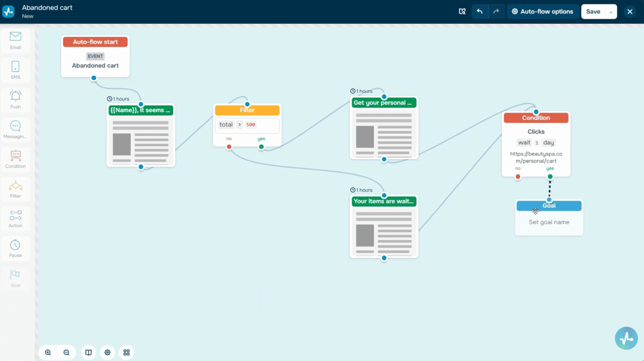
Task: Click the redo arrow in top bar
Action: point(496,12)
